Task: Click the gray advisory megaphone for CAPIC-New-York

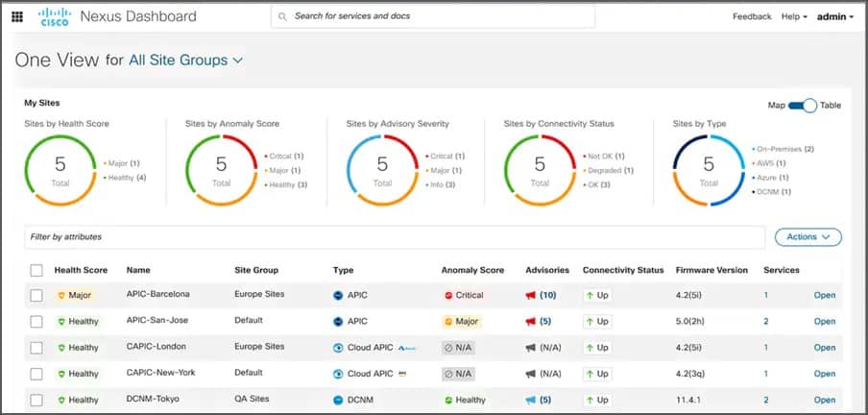Action: tap(530, 374)
